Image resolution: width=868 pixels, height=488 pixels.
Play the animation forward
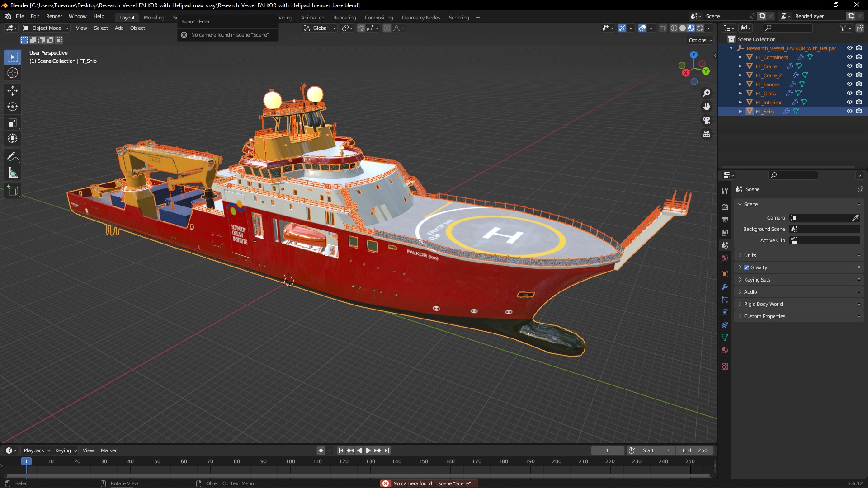(x=368, y=450)
